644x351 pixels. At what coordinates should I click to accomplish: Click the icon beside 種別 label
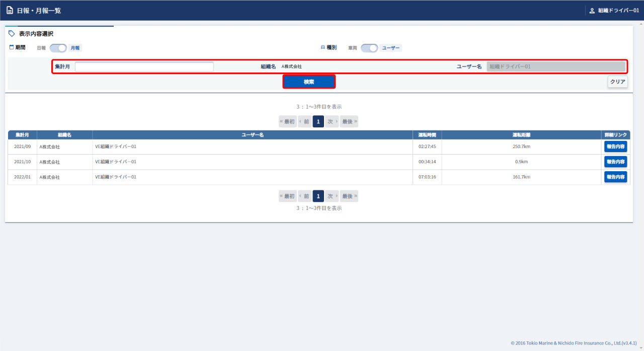point(323,47)
